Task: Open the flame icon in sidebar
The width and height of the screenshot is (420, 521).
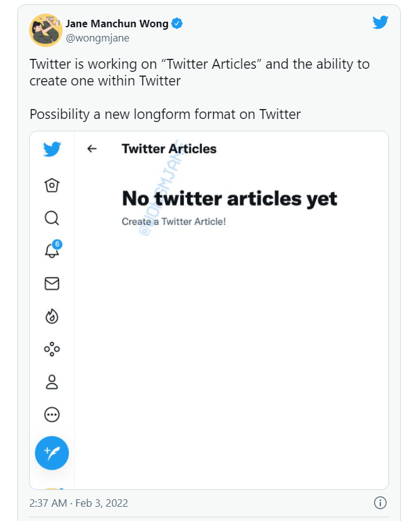Action: pos(52,317)
